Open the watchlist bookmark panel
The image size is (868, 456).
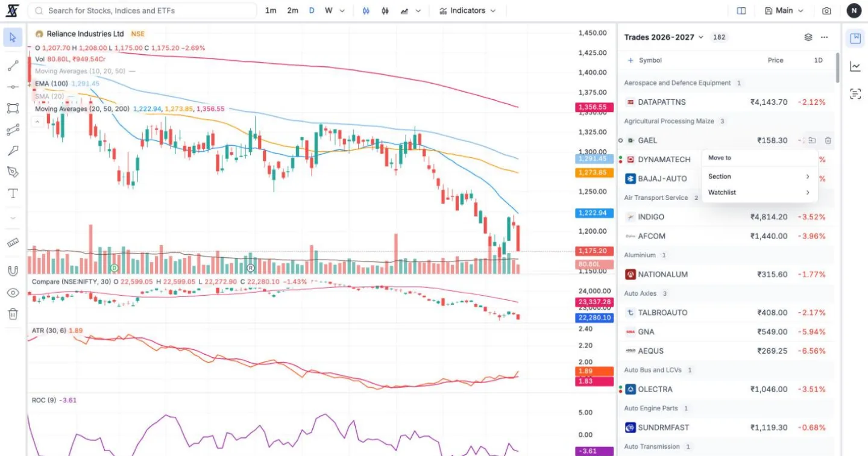(x=855, y=39)
